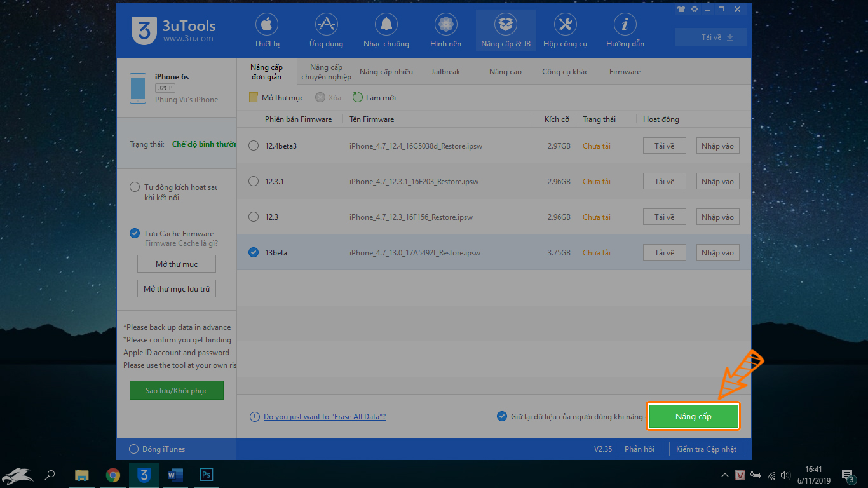Click the green Nâng cấp button
This screenshot has width=868, height=488.
(x=693, y=417)
